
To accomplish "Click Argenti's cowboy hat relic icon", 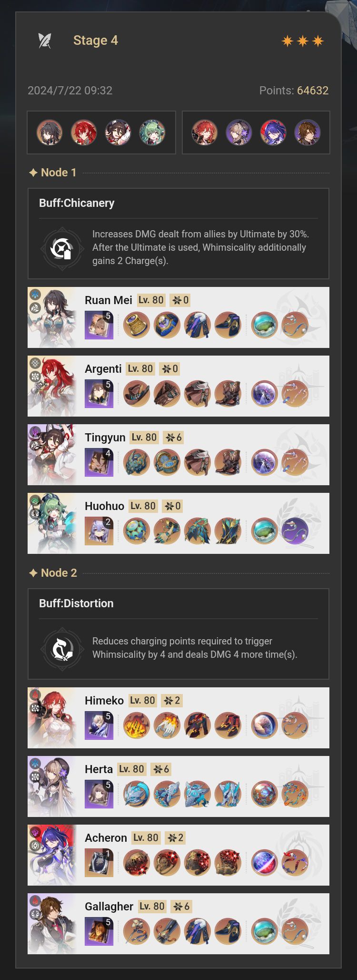I will click(137, 394).
